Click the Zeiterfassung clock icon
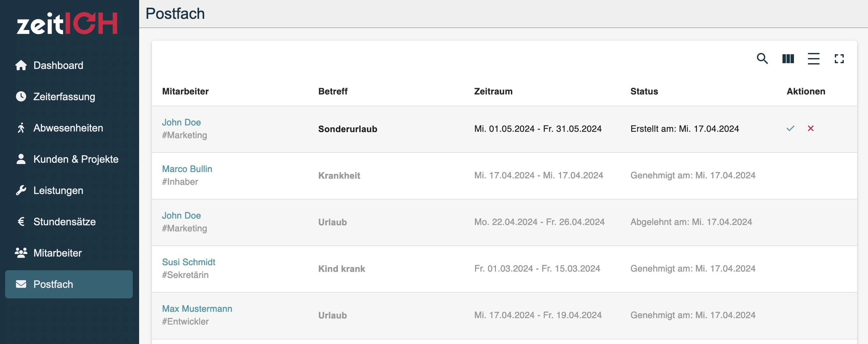 pyautogui.click(x=21, y=96)
